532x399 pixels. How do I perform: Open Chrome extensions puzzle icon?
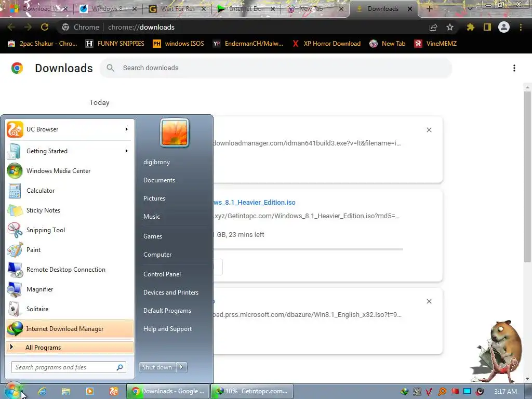pyautogui.click(x=470, y=27)
